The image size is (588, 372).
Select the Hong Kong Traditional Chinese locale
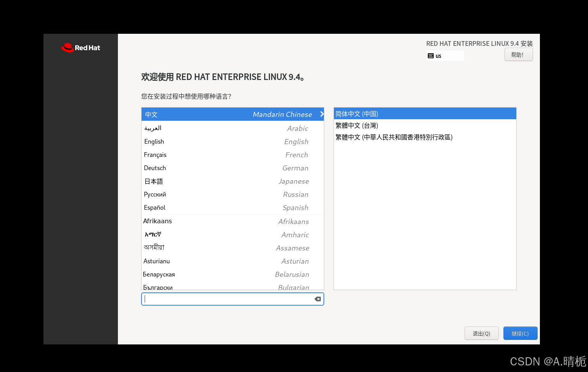click(x=394, y=137)
